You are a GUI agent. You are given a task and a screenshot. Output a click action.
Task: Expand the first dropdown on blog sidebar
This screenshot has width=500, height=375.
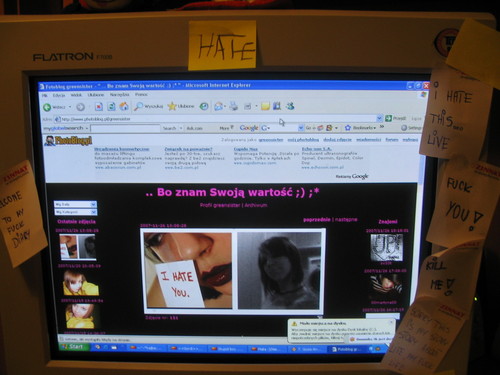93,204
